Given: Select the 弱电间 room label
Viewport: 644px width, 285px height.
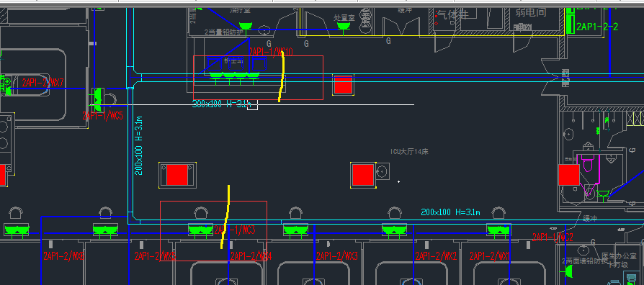Looking at the screenshot, I should (531, 12).
